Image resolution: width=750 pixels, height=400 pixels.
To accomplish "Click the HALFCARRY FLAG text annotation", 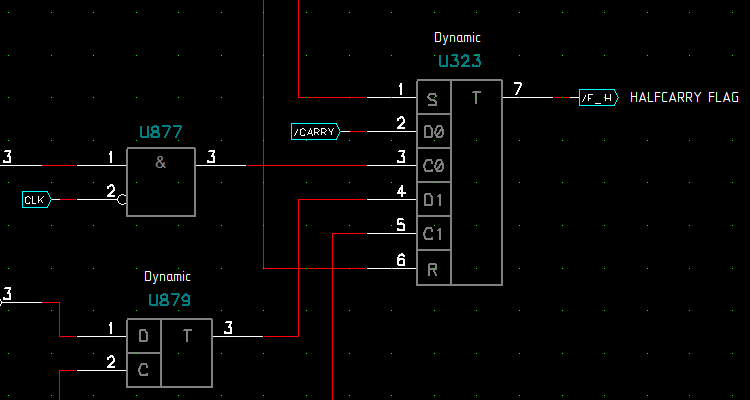I will tap(684, 98).
